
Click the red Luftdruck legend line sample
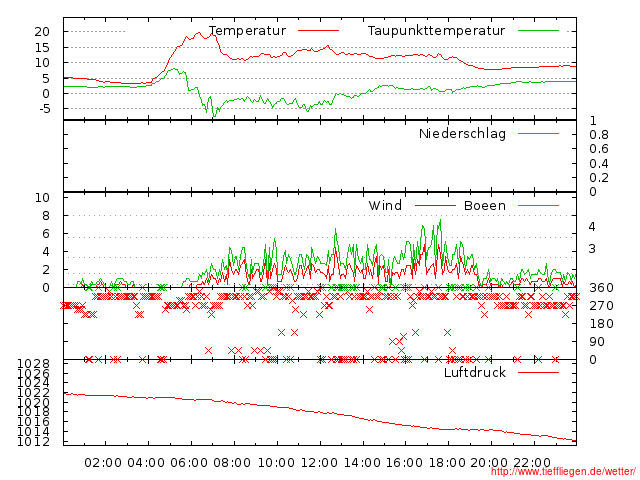point(538,372)
